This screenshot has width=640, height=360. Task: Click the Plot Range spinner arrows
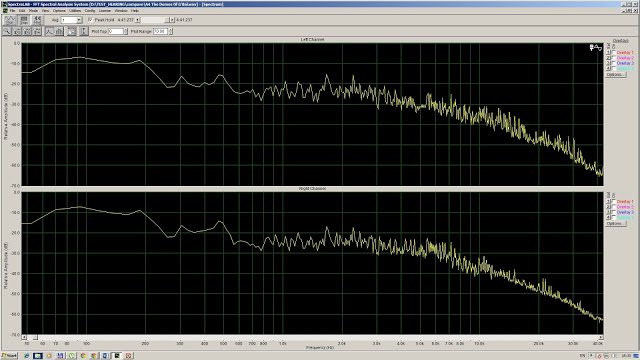pos(170,31)
